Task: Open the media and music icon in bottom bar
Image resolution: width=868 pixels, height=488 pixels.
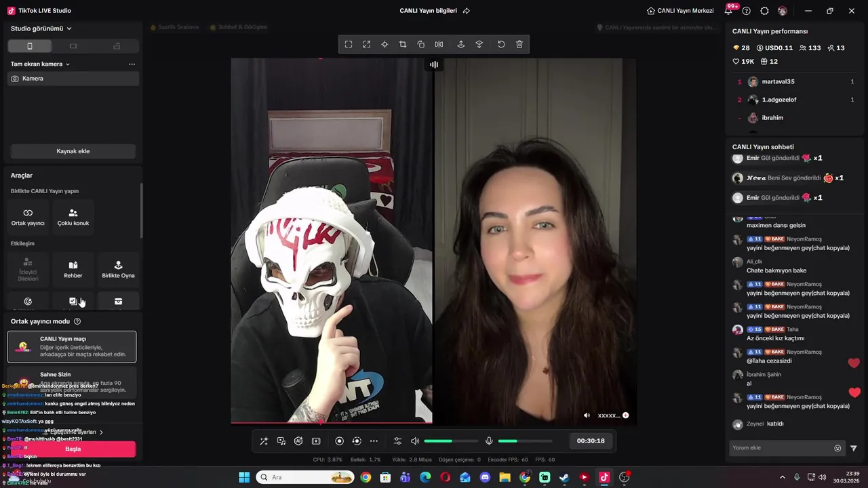Action: tap(281, 441)
